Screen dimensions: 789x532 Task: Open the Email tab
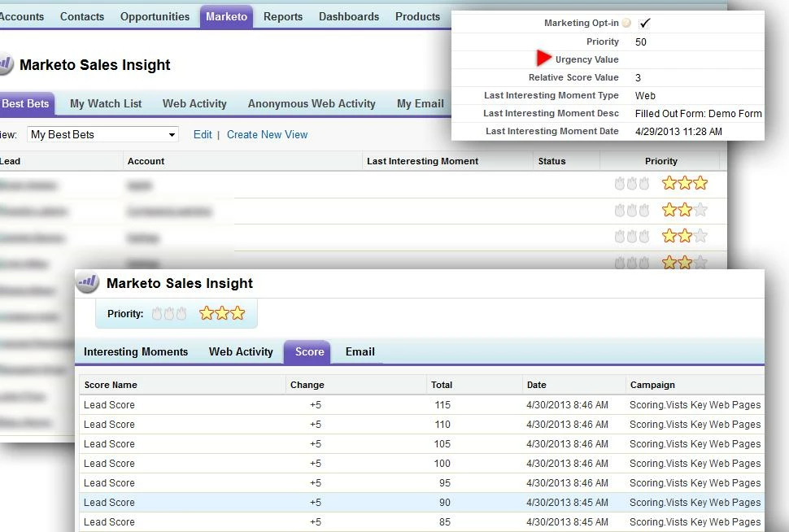point(360,351)
